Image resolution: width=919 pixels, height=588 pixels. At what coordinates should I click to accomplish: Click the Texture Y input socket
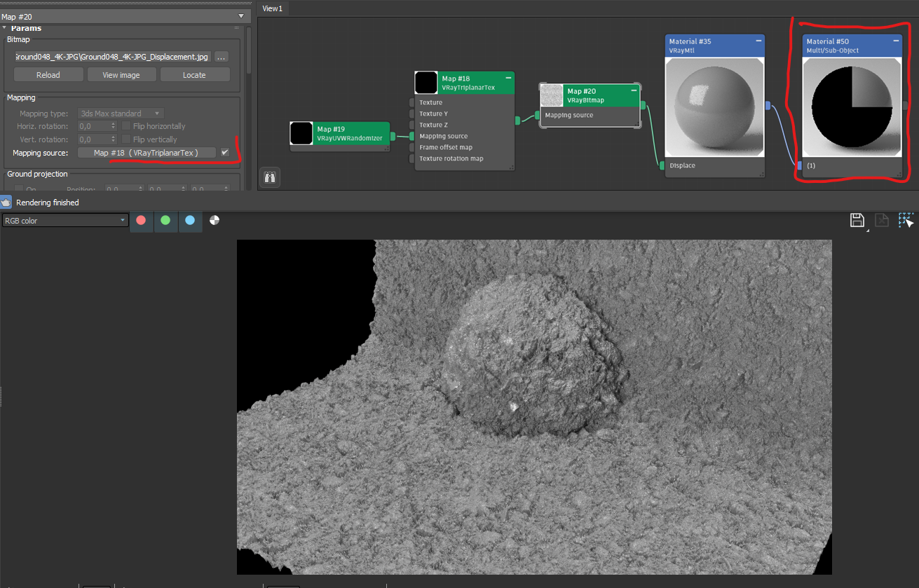(x=413, y=114)
